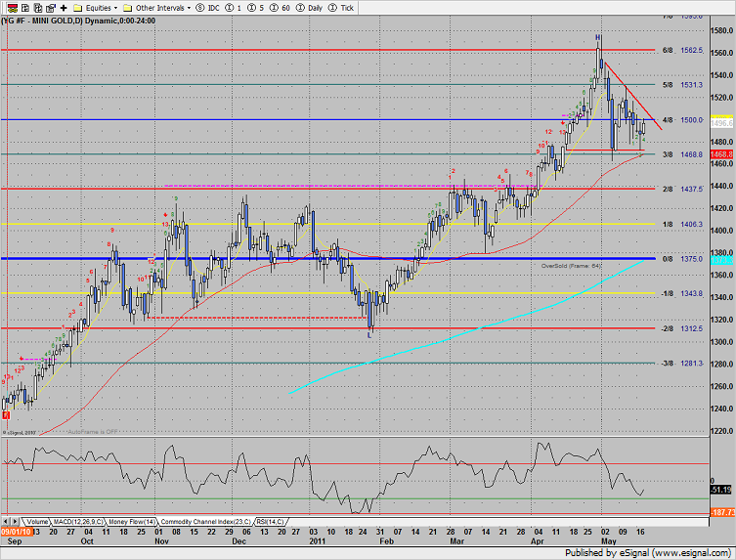The image size is (736, 560).
Task: Click the orange 09/01/10 date marker
Action: [16, 532]
